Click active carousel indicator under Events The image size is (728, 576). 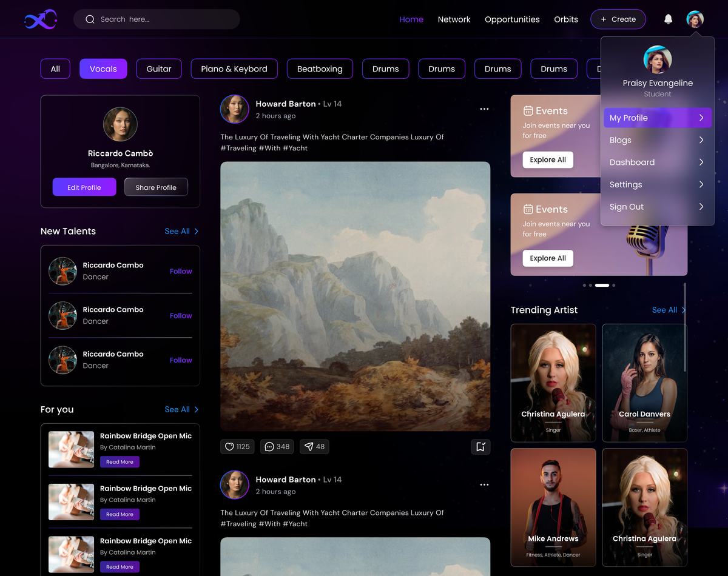pos(602,285)
